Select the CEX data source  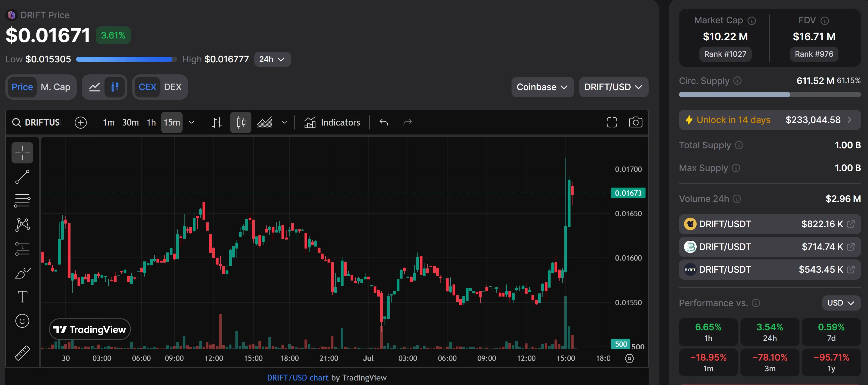pyautogui.click(x=147, y=87)
